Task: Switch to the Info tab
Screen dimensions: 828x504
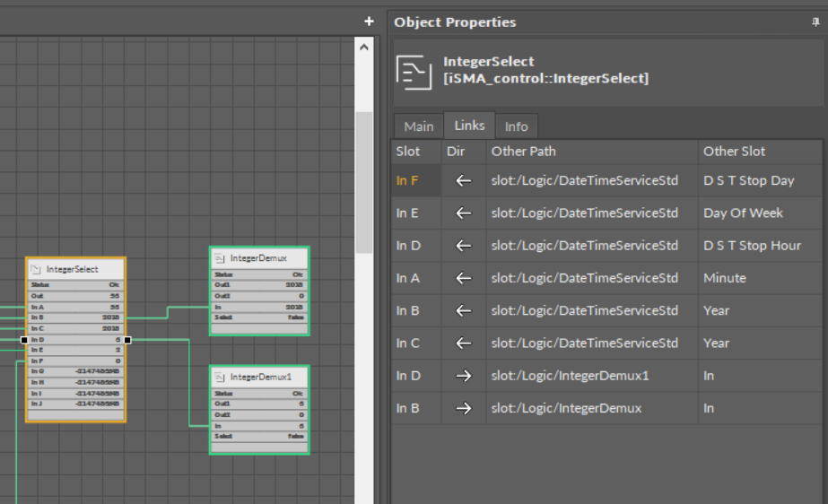Action: (516, 126)
